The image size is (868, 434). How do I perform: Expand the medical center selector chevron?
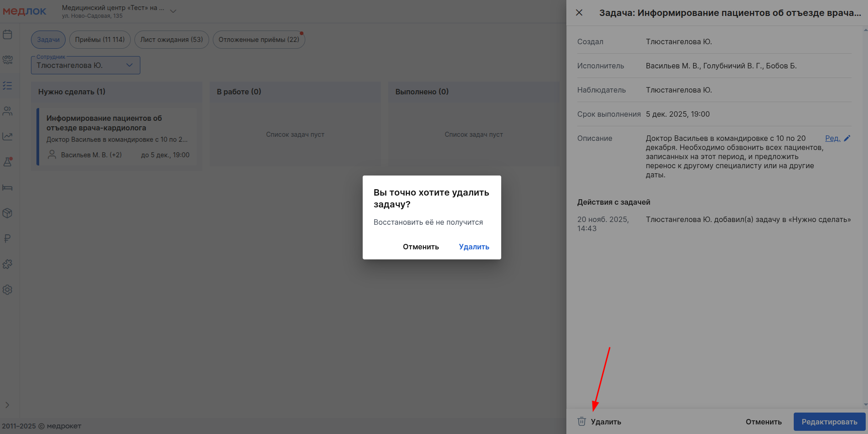click(x=173, y=11)
